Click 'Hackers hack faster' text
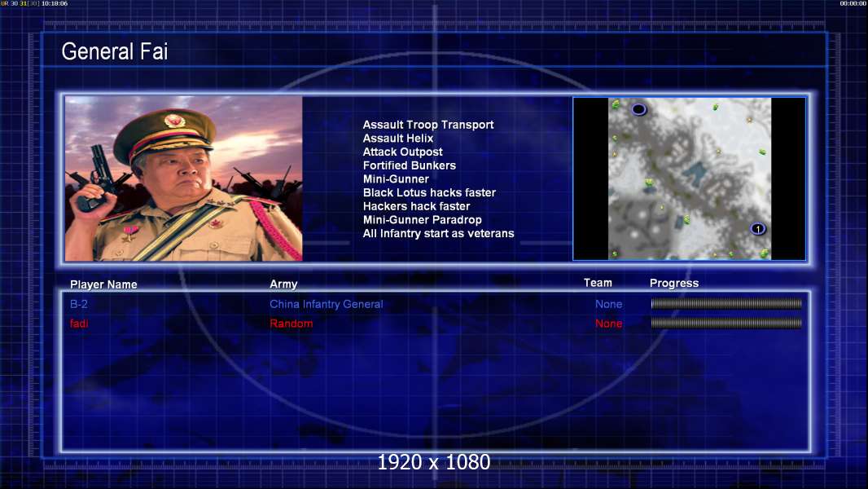Image resolution: width=868 pixels, height=489 pixels. [x=416, y=206]
